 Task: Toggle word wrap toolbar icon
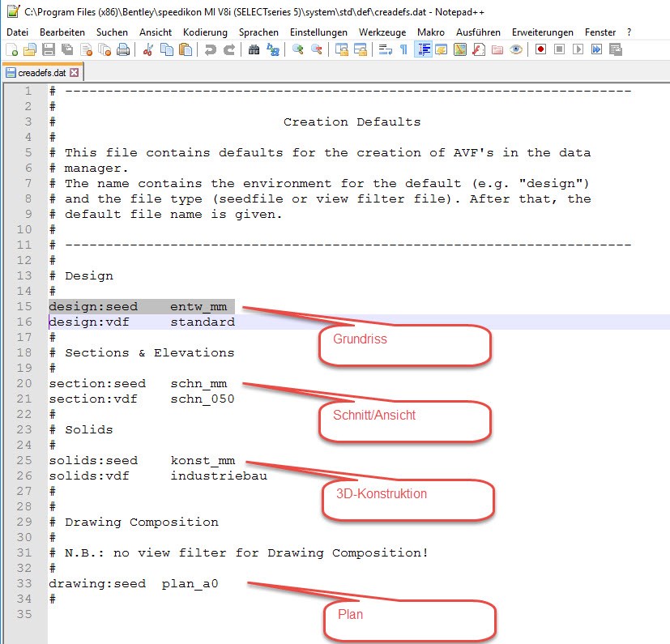click(385, 50)
